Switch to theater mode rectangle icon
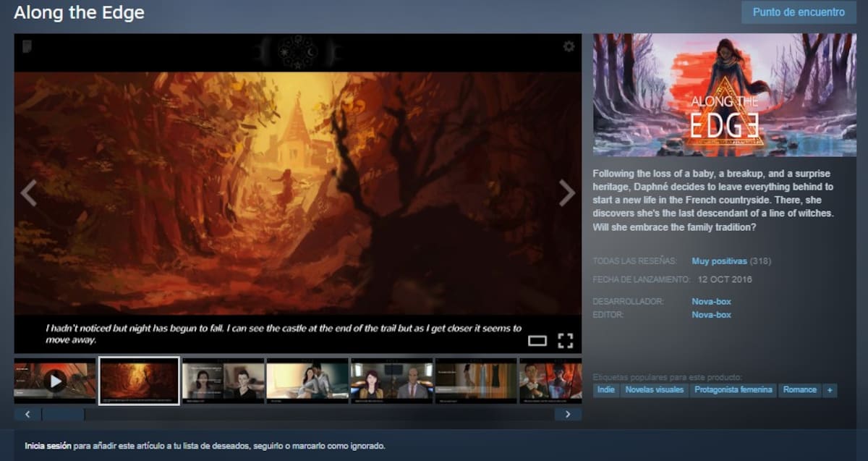 (537, 340)
